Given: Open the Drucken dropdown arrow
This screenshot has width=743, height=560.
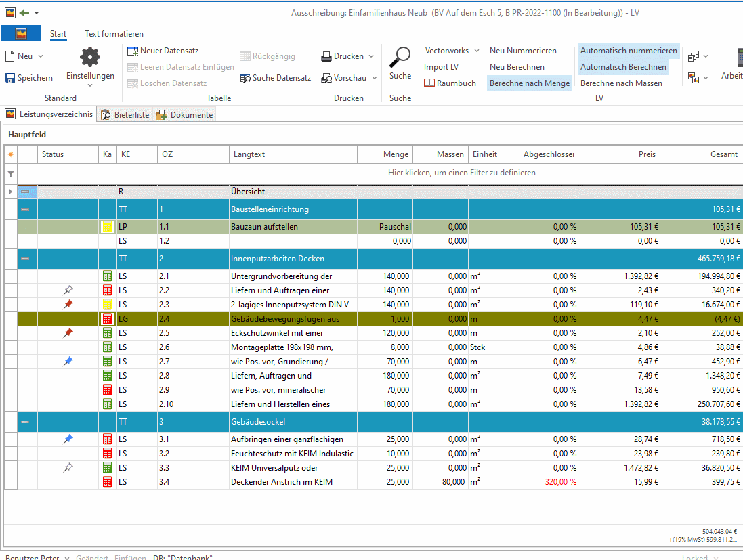Looking at the screenshot, I should (x=371, y=56).
